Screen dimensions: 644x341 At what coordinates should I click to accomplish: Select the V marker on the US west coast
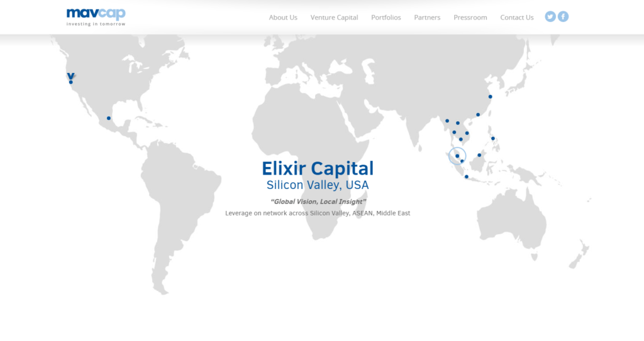[x=71, y=76]
